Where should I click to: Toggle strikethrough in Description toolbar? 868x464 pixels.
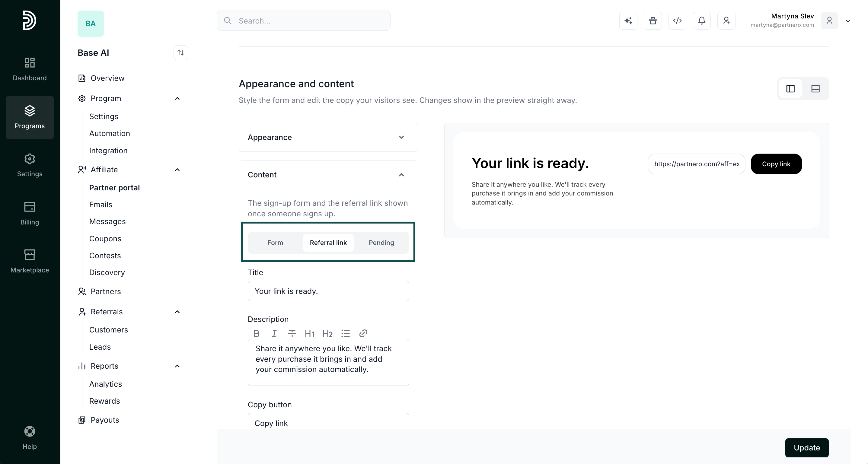tap(292, 333)
